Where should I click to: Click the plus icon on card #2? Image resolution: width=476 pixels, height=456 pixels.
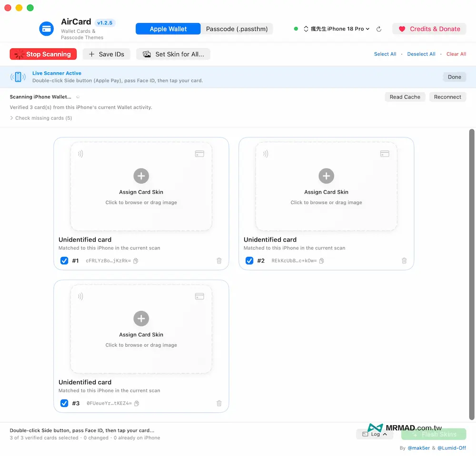point(327,176)
